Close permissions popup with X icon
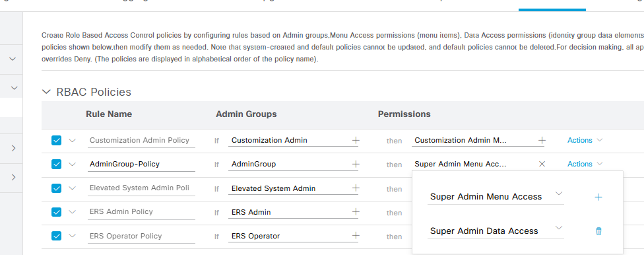Image resolution: width=644 pixels, height=255 pixels. pos(542,164)
